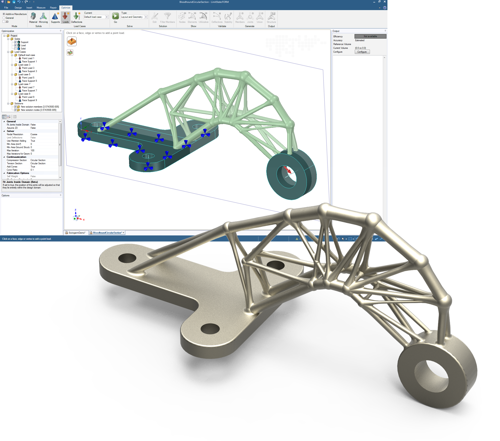Select Face Support 1 in the tree
This screenshot has width=500, height=441.
pyautogui.click(x=29, y=62)
